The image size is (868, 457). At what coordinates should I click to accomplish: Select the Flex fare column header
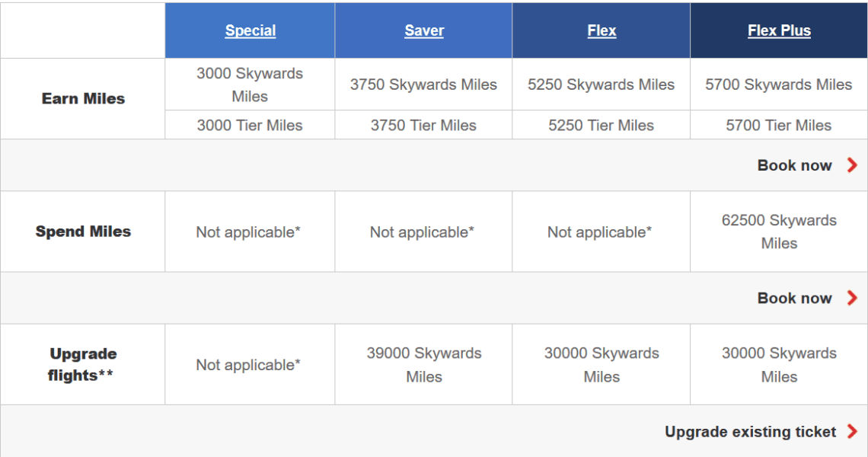click(602, 30)
